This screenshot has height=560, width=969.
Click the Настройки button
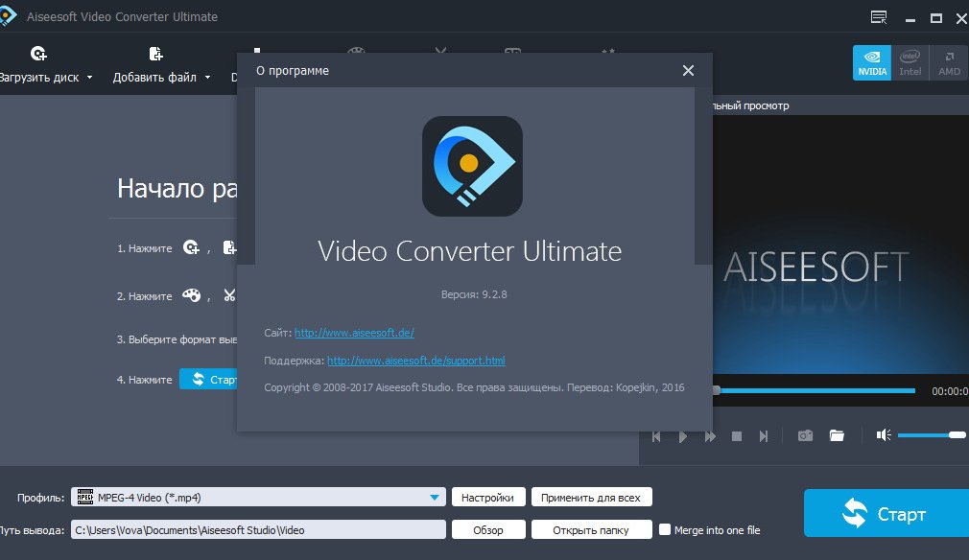[488, 497]
